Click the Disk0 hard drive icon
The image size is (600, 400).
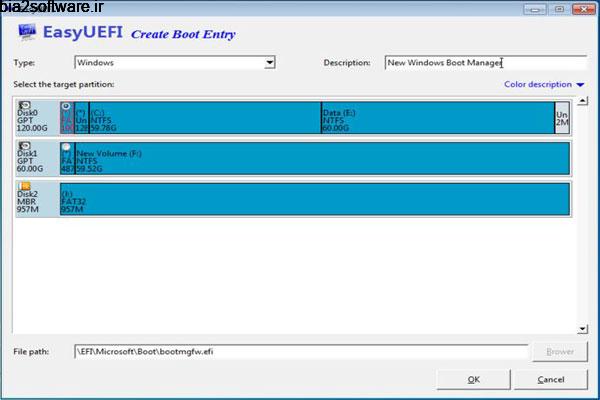tap(24, 105)
